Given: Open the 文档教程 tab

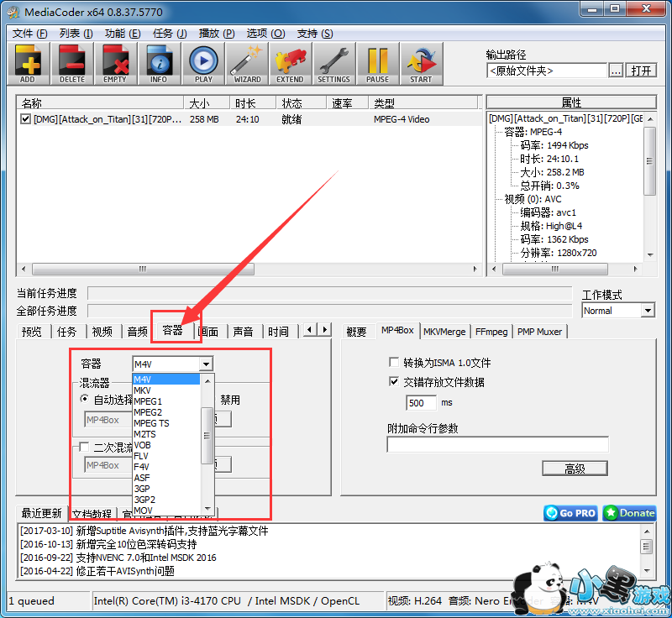Looking at the screenshot, I should click(92, 514).
